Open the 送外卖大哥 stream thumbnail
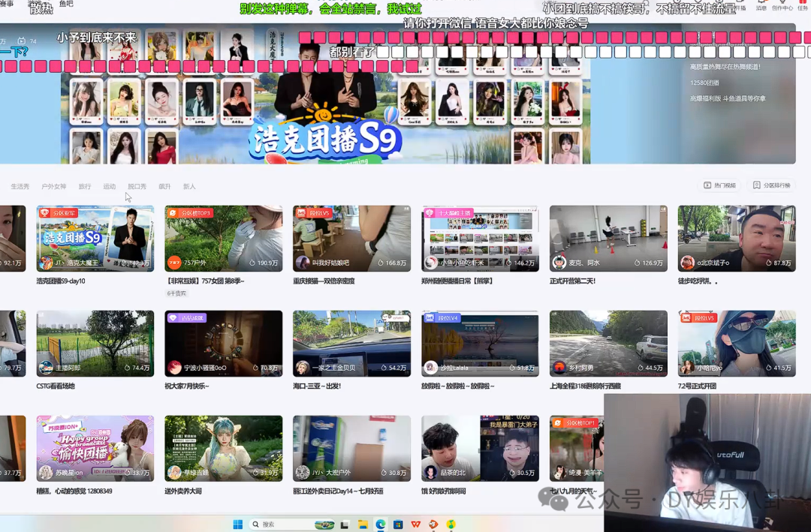 click(224, 448)
